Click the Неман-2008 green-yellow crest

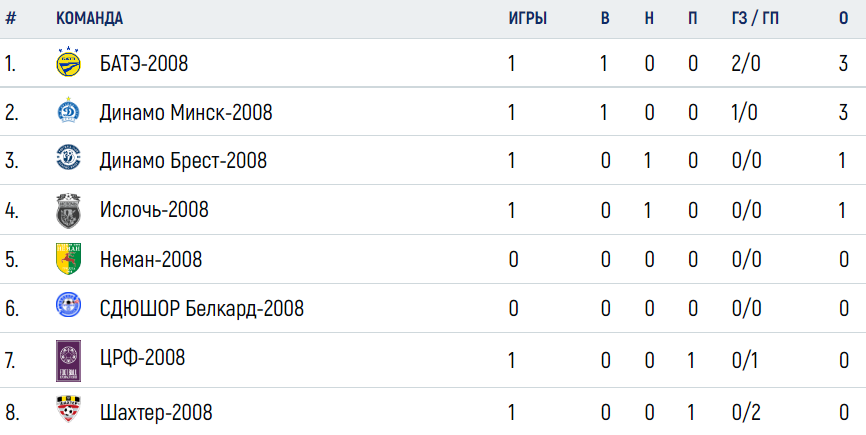coord(68,258)
